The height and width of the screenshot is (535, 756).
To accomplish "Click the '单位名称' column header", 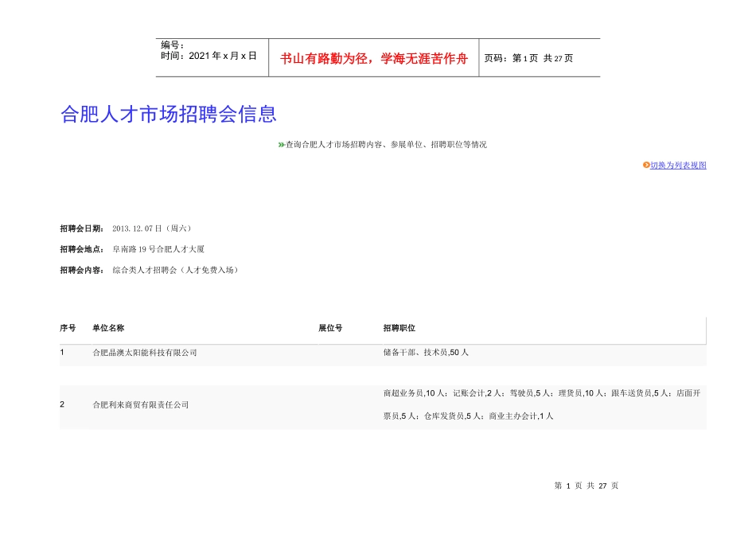I will (108, 328).
